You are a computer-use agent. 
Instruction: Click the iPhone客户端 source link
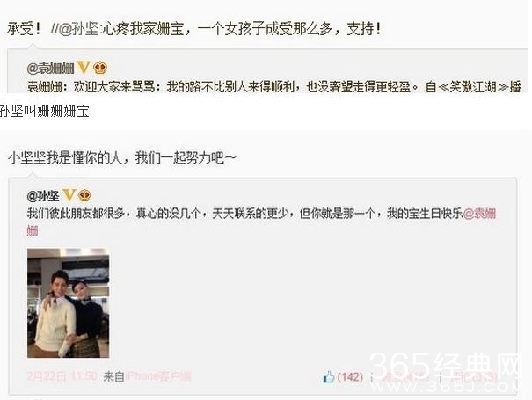(159, 376)
